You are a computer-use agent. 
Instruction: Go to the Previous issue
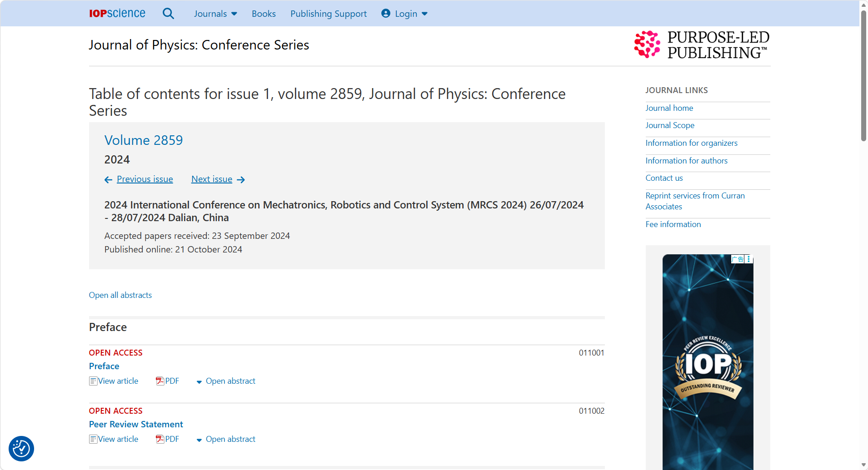coord(145,179)
